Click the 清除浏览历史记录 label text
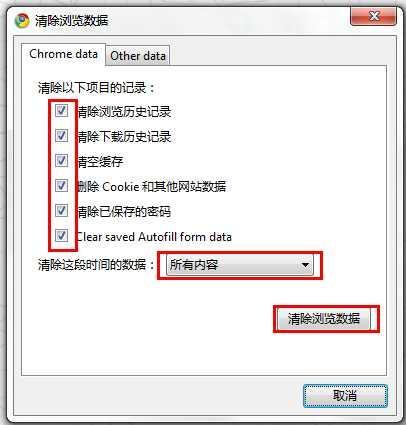406x425 pixels. [124, 111]
